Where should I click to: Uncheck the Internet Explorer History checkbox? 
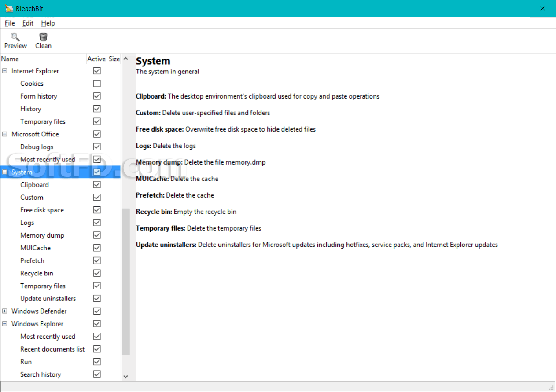[97, 109]
